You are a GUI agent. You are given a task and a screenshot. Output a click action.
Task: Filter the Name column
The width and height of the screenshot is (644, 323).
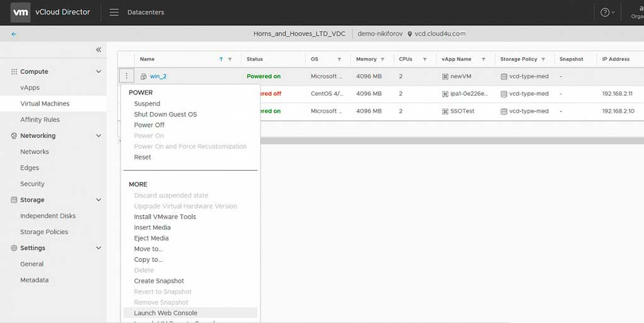coord(230,60)
